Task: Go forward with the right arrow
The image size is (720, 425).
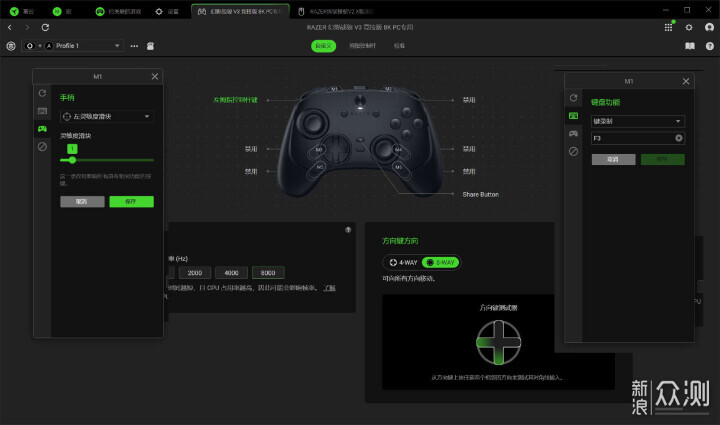Action: pyautogui.click(x=27, y=28)
